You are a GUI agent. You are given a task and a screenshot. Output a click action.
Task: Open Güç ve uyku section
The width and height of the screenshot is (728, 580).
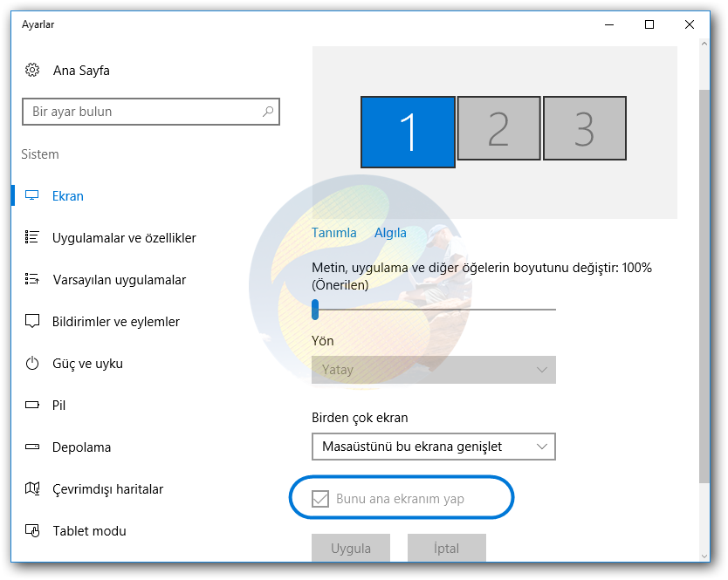point(88,364)
